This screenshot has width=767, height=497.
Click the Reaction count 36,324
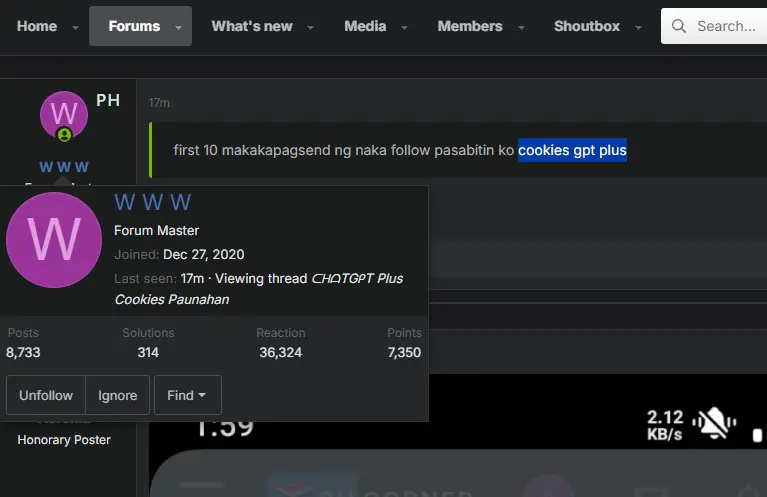click(x=281, y=352)
